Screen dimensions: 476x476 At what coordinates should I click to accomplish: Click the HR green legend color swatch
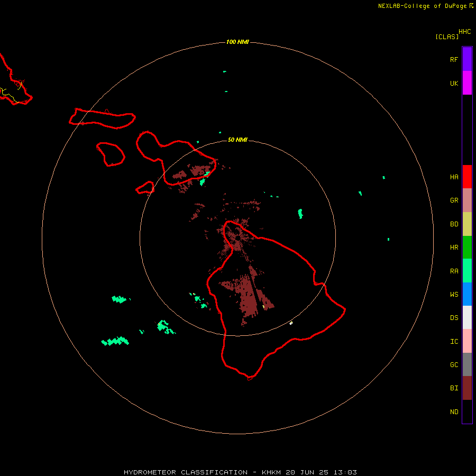click(467, 248)
